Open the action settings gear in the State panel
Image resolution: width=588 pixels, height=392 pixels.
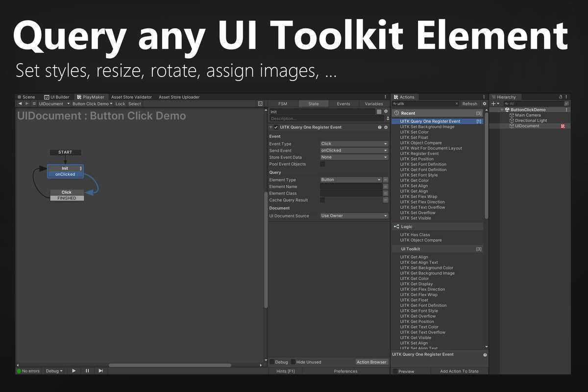[386, 127]
